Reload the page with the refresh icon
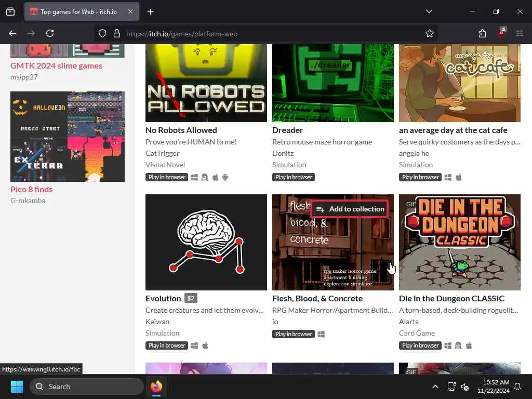 point(50,33)
